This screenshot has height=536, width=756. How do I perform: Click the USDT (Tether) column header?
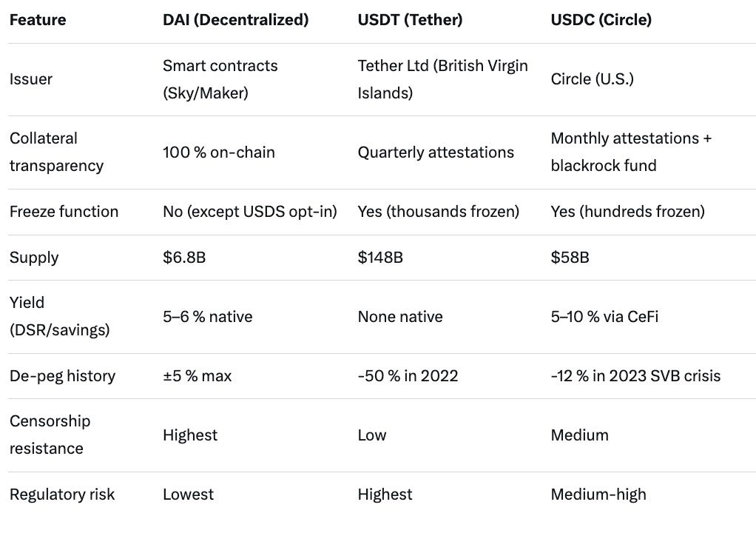click(410, 20)
